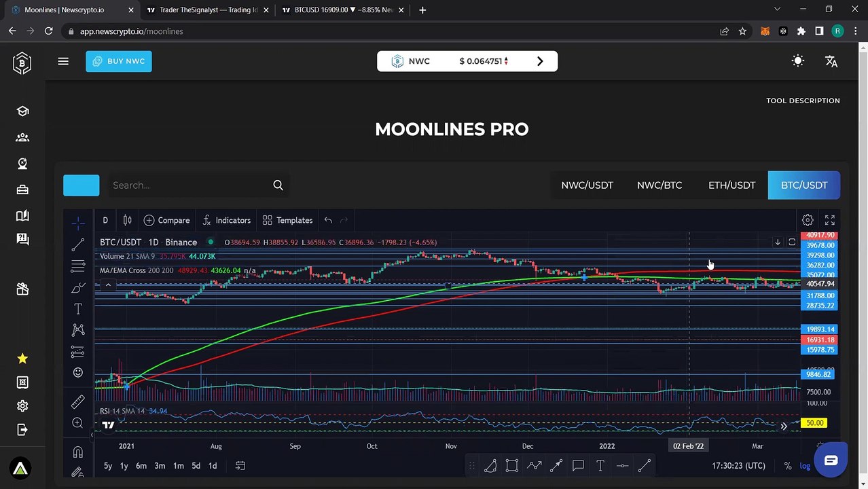Image resolution: width=868 pixels, height=489 pixels.
Task: Enter fullscreen chart mode
Action: tap(830, 220)
